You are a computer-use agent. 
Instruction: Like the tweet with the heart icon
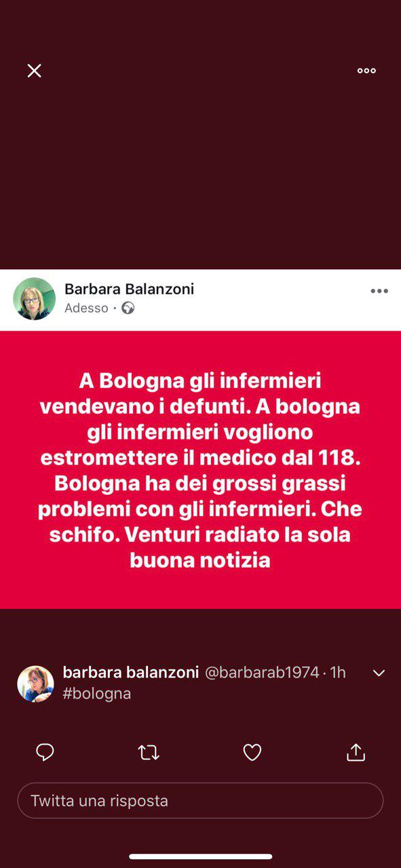[252, 752]
